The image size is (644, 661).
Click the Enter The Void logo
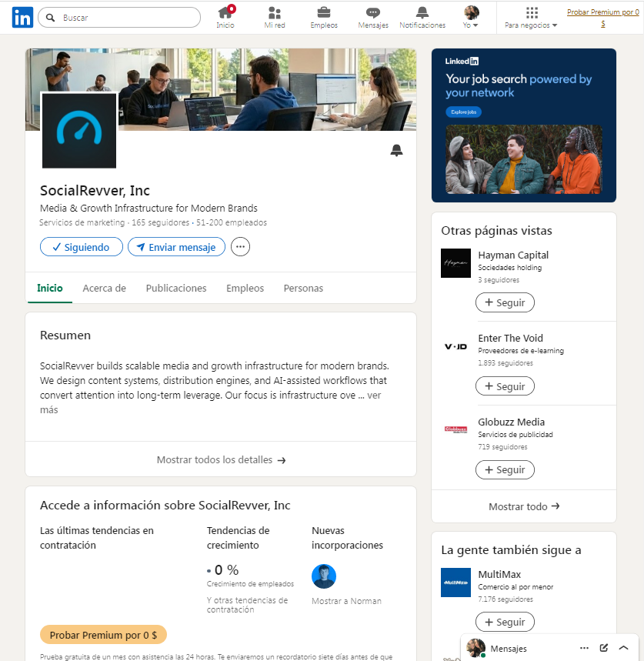point(455,346)
